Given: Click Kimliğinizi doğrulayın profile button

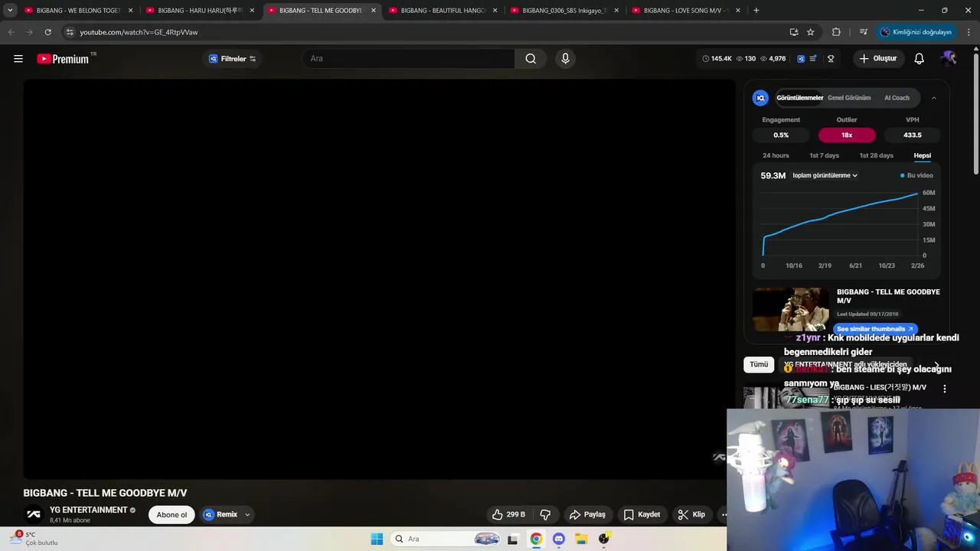Looking at the screenshot, I should [x=916, y=32].
